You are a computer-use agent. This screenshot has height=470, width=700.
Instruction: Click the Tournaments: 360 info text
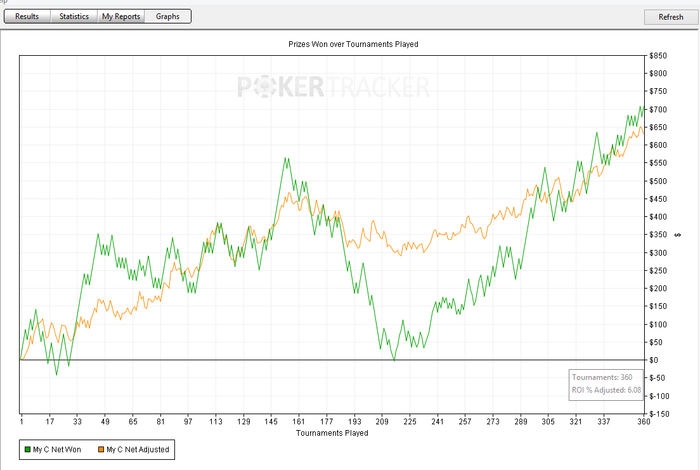602,377
